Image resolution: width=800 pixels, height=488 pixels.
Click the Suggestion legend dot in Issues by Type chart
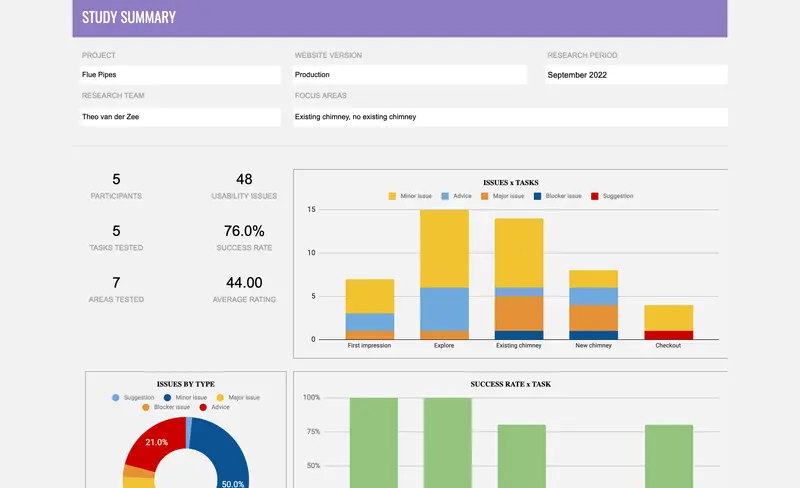click(x=116, y=398)
